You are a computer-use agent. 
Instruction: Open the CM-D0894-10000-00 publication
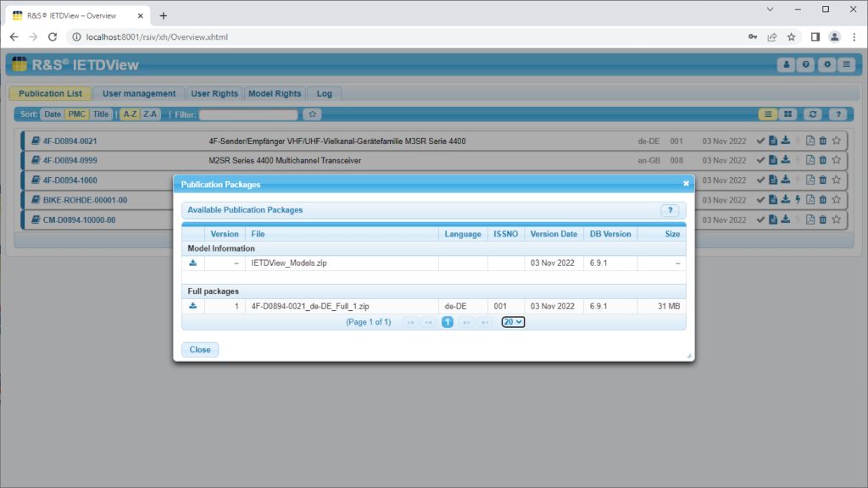click(x=79, y=220)
